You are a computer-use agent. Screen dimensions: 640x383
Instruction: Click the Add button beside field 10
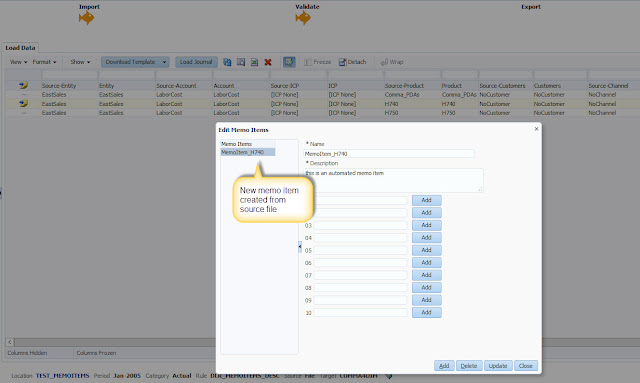(x=427, y=312)
